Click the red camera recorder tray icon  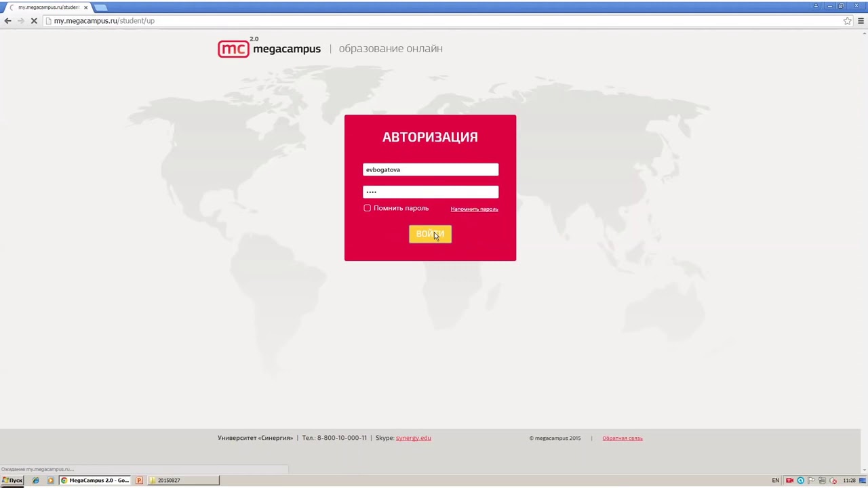click(789, 481)
